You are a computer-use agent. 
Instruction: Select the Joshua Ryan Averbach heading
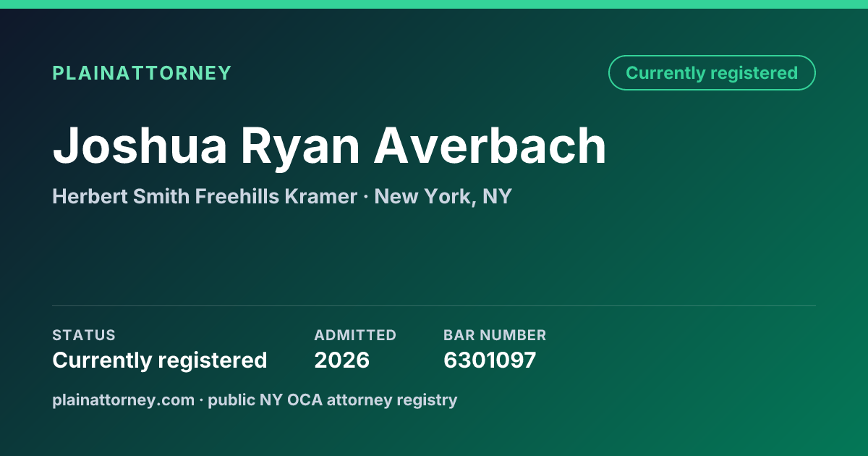click(x=330, y=146)
